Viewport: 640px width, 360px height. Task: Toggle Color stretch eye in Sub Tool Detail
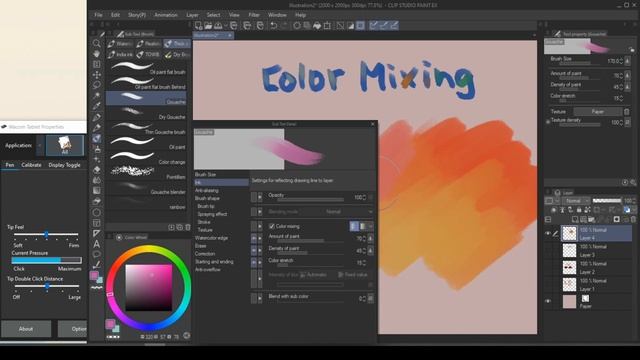pyautogui.click(x=254, y=262)
